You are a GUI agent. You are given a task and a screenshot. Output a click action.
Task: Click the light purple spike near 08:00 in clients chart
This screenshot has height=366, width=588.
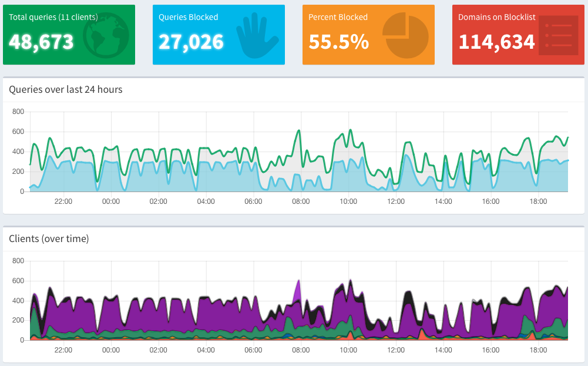298,283
